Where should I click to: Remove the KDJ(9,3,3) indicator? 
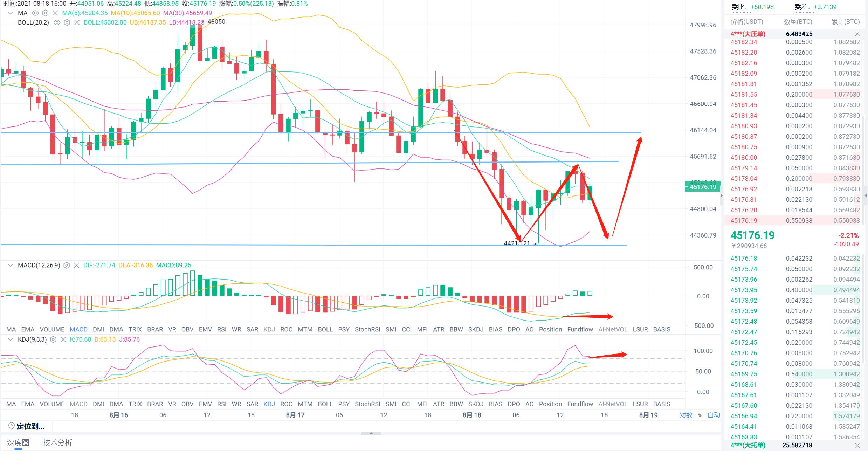63,339
